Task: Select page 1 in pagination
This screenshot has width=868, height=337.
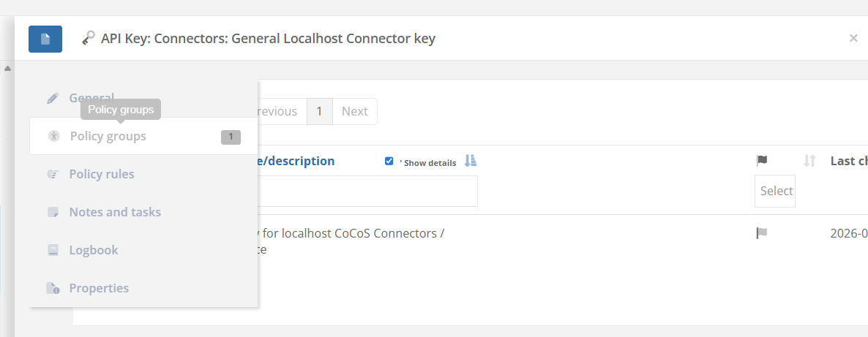Action: pos(319,111)
